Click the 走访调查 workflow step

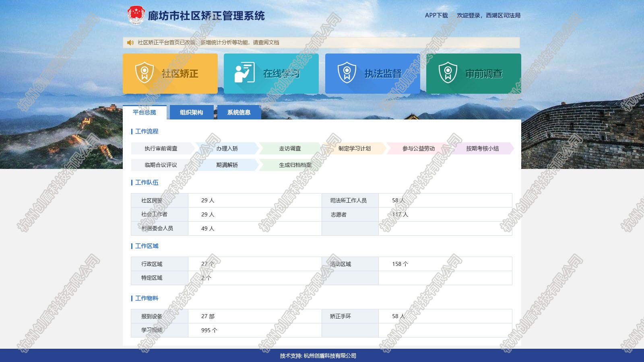tap(290, 148)
